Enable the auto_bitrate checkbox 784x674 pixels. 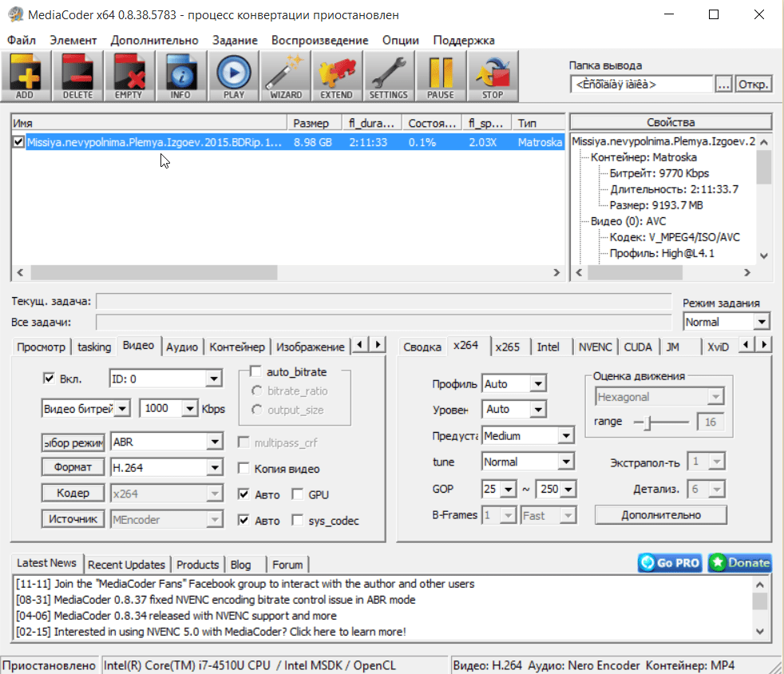(255, 371)
